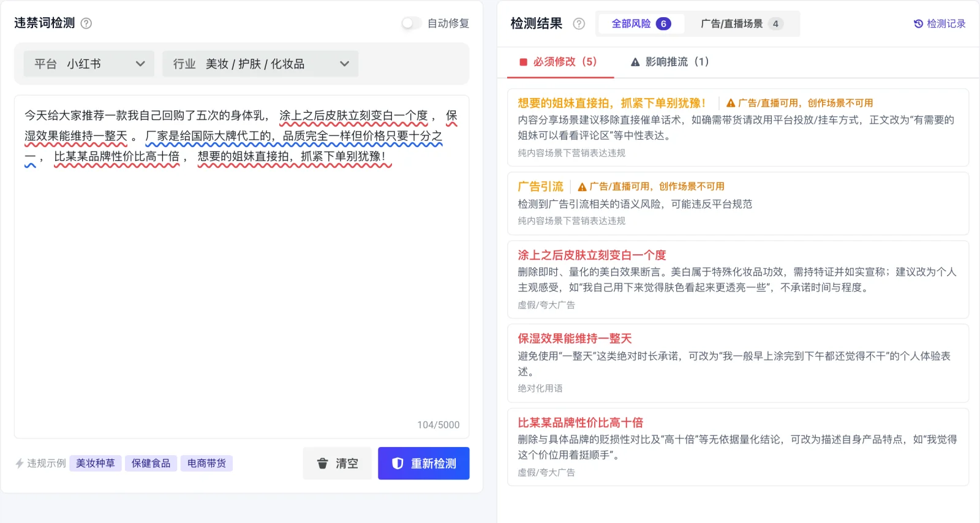Click the red square icon in 必须修改 tab
This screenshot has width=980, height=523.
point(523,62)
